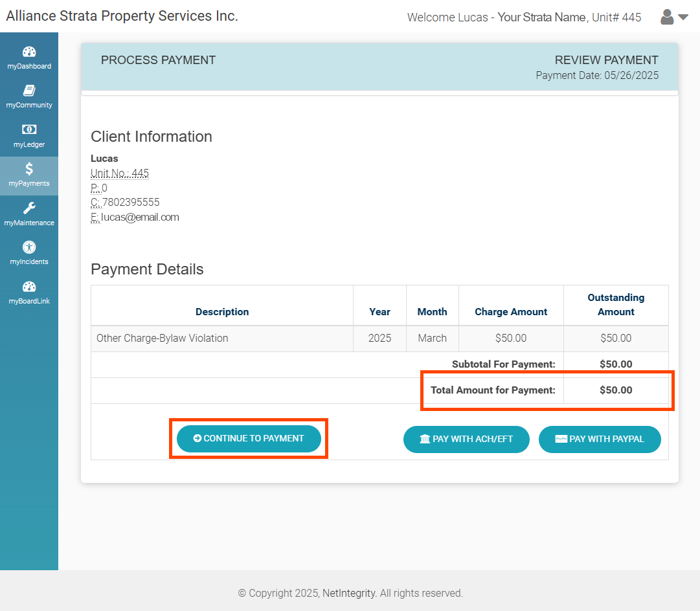700x611 pixels.
Task: Select myCommunity in the sidebar
Action: click(x=29, y=96)
